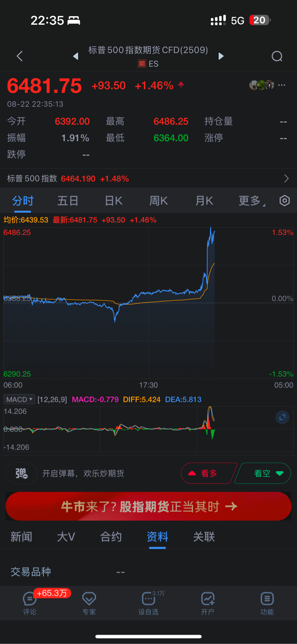Expand the MACD chart to fullscreen
This screenshot has width=297, height=644.
coord(282,417)
